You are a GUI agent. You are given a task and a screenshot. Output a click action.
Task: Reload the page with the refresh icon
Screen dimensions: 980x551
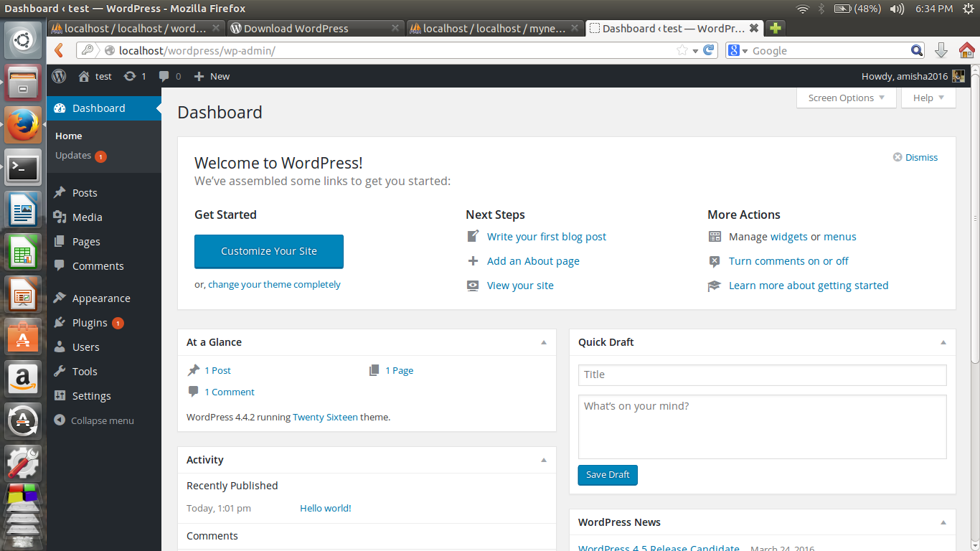[x=709, y=50]
